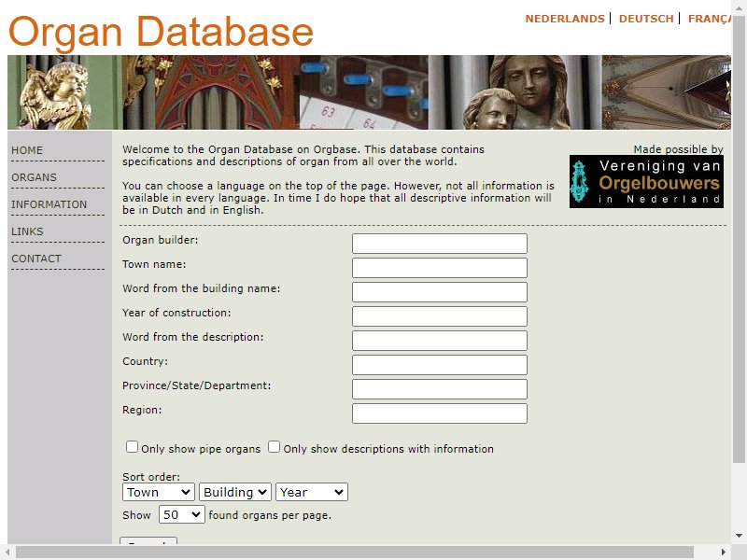The image size is (747, 560).
Task: Go to the ORGANS section
Action: click(34, 177)
